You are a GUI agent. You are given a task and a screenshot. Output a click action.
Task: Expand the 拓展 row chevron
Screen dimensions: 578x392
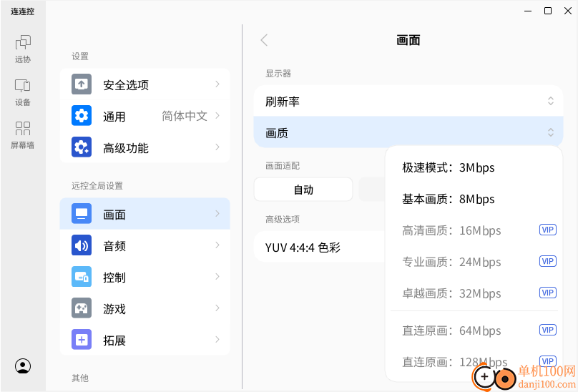[217, 339]
